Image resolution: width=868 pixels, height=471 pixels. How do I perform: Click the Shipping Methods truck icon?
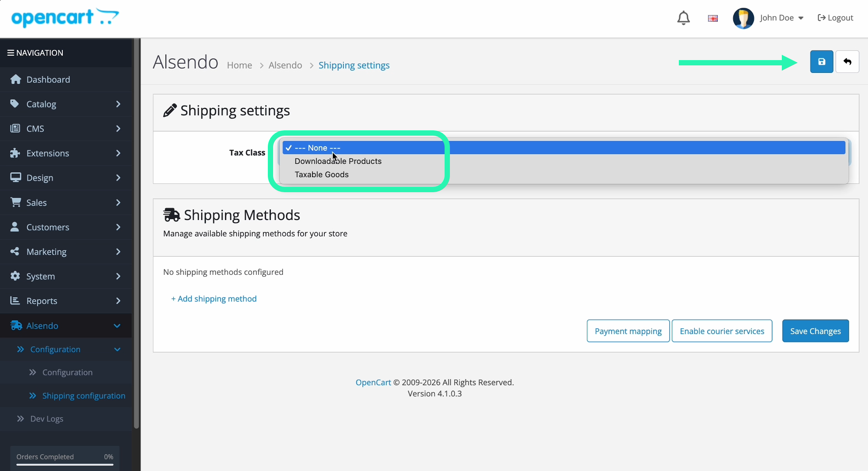(171, 215)
